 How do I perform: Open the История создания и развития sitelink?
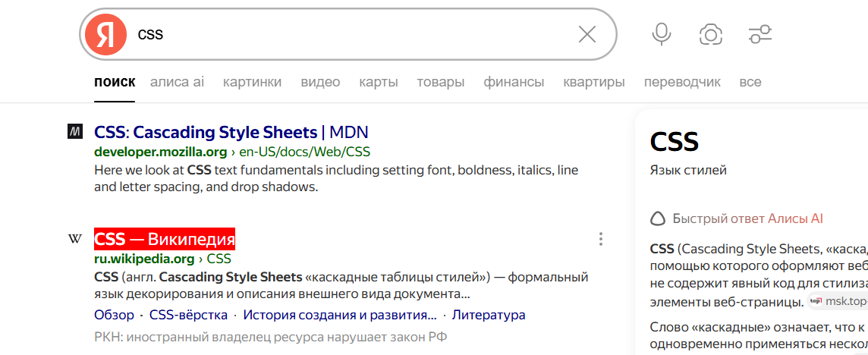pyautogui.click(x=340, y=315)
